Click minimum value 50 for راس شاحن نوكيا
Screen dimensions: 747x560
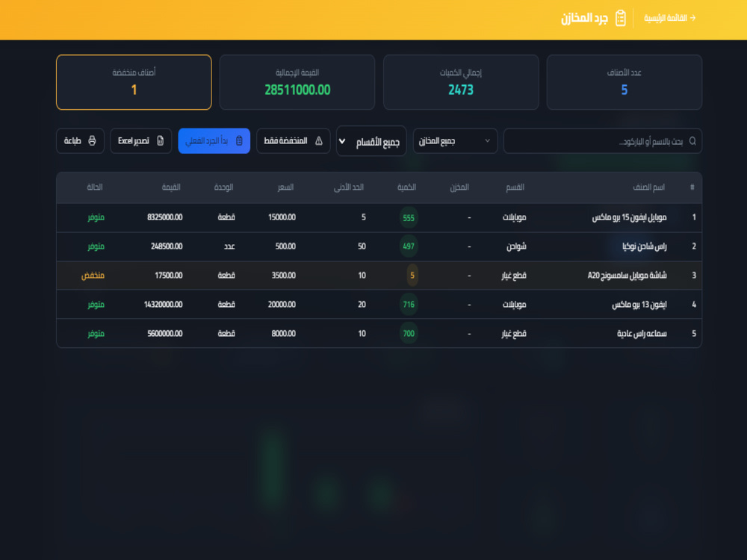(362, 246)
